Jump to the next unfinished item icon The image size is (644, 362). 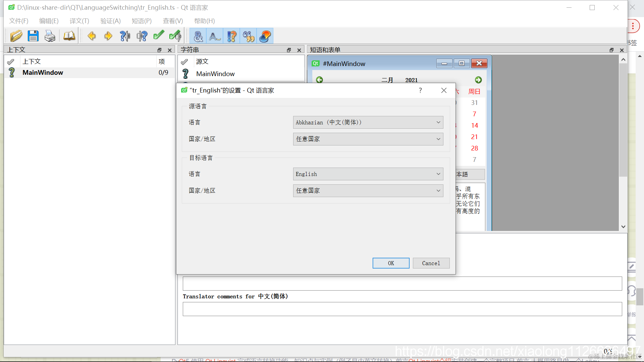pyautogui.click(x=142, y=36)
